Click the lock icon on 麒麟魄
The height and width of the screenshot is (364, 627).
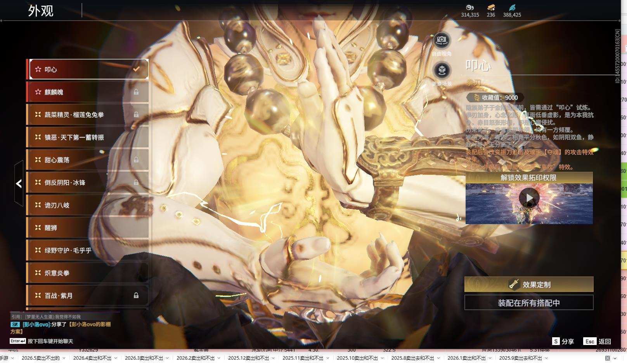pyautogui.click(x=136, y=92)
